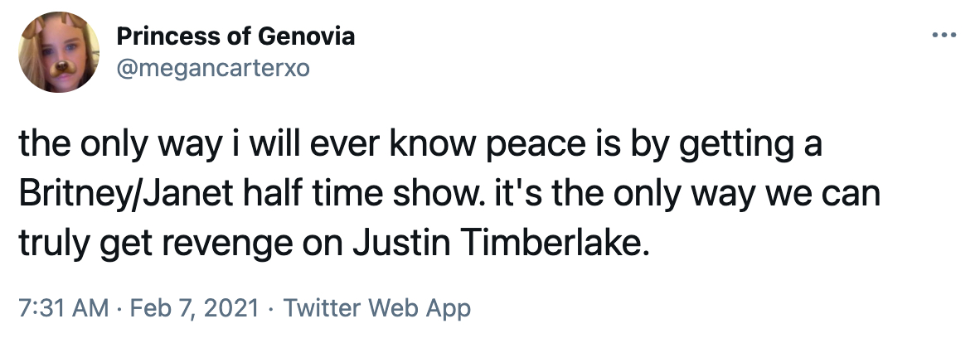Open the Princess of Genovia display name
The image size is (980, 343).
tap(235, 37)
